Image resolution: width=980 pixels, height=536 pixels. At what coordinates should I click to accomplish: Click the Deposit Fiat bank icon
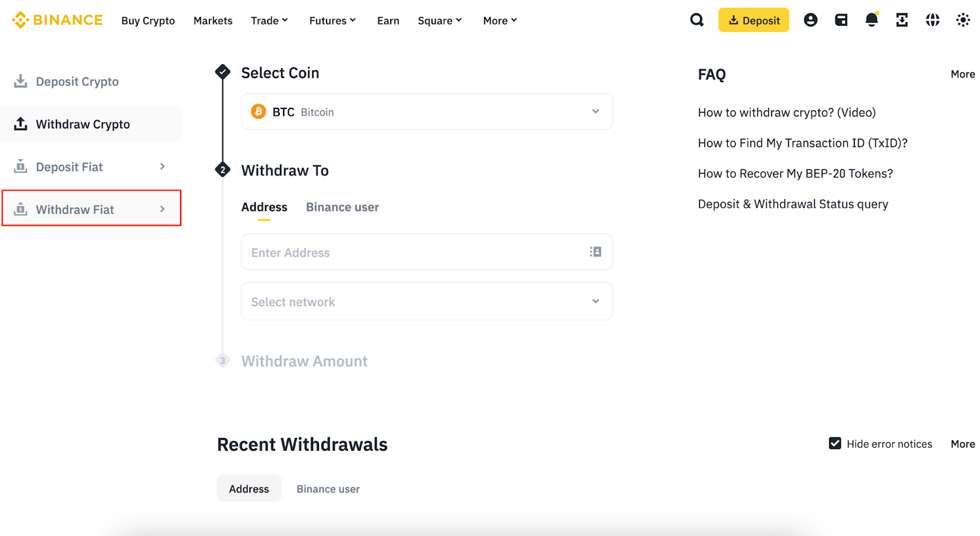point(21,167)
